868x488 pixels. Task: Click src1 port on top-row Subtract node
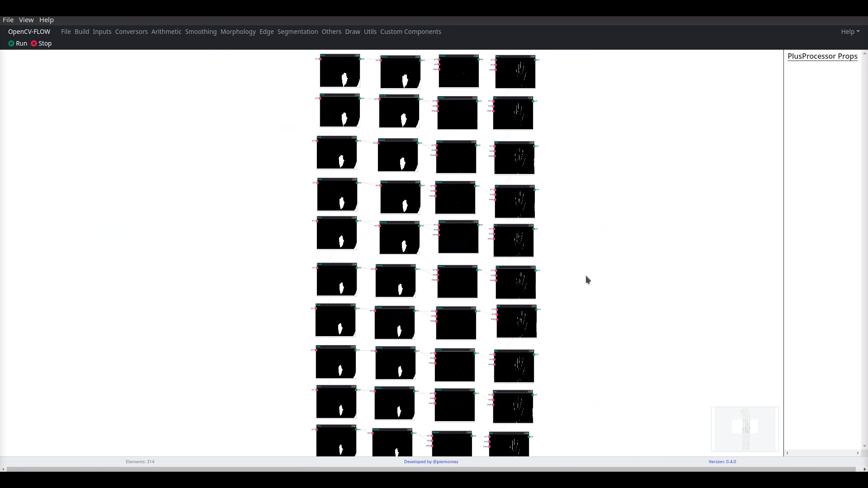click(x=439, y=59)
